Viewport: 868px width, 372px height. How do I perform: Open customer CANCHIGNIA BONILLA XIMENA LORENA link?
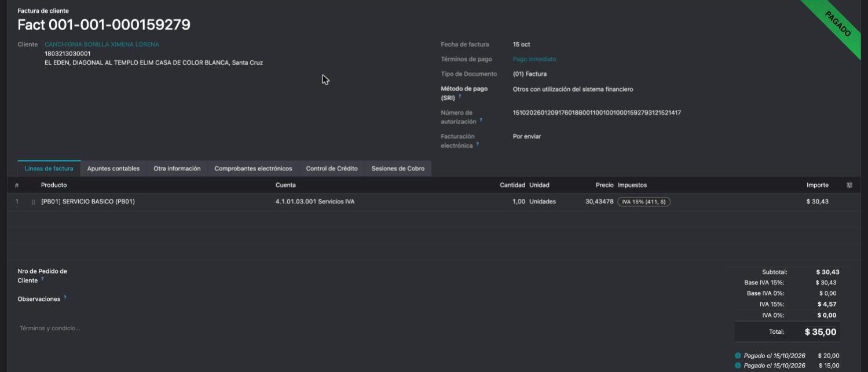[x=102, y=45]
